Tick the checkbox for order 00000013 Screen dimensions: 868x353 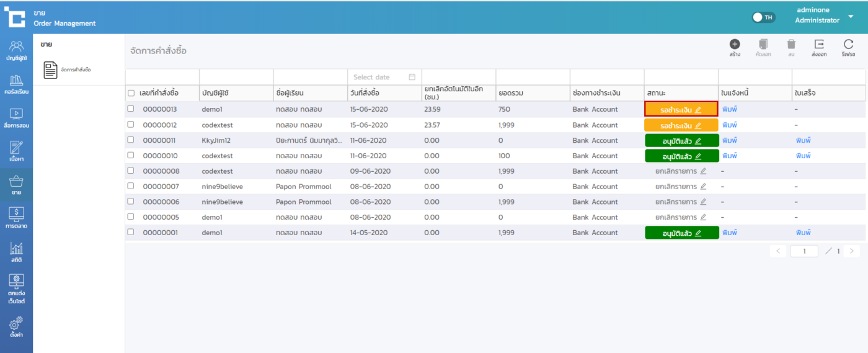pyautogui.click(x=131, y=109)
